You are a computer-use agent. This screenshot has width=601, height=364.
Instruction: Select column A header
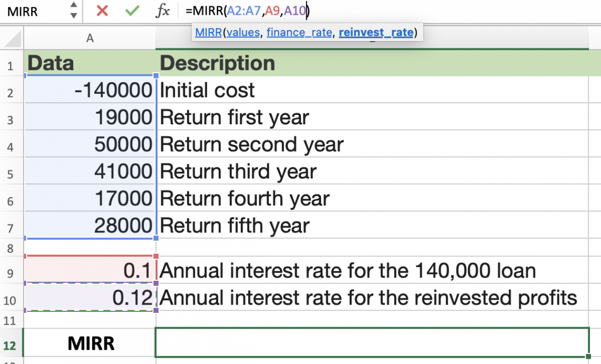[90, 38]
